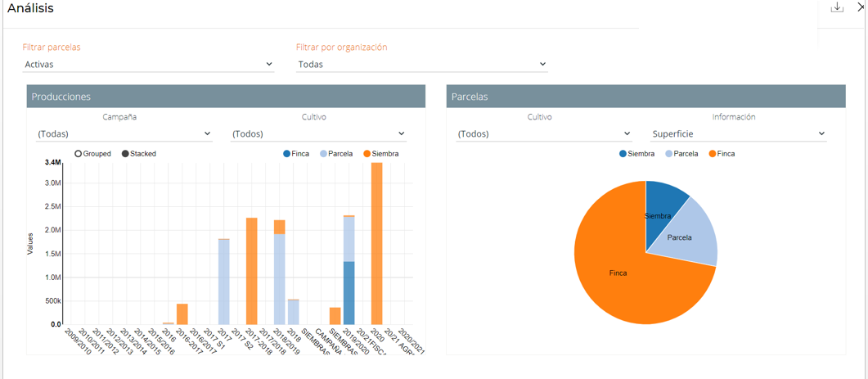Screen dimensions: 868x379
Task: Click the tallest orange bar for 2020
Action: [x=377, y=246]
